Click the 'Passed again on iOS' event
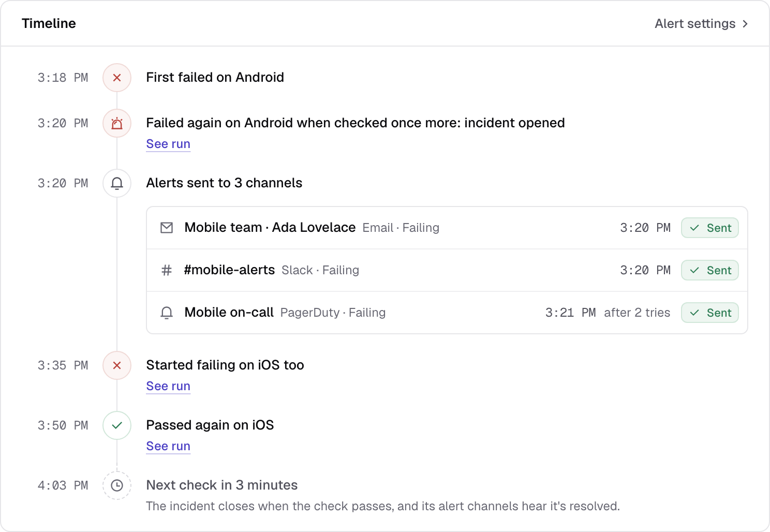This screenshot has height=532, width=770. point(210,425)
